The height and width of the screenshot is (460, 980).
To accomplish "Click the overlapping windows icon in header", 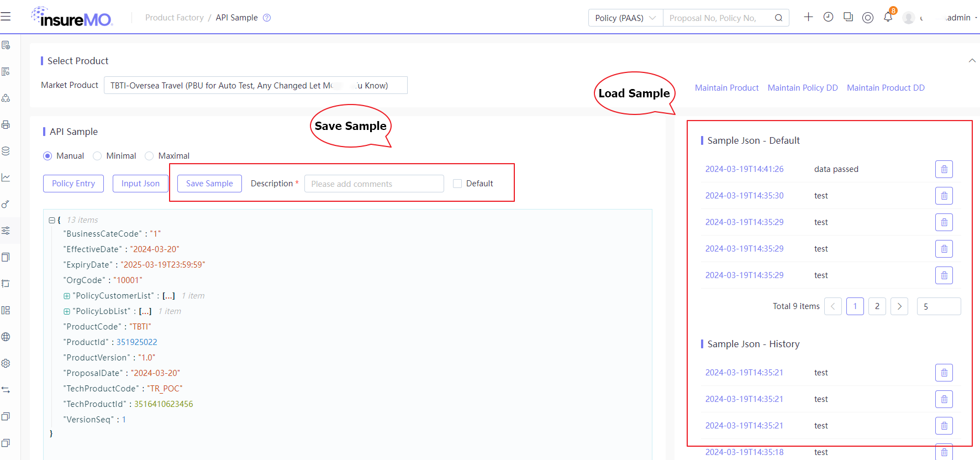I will [x=848, y=17].
